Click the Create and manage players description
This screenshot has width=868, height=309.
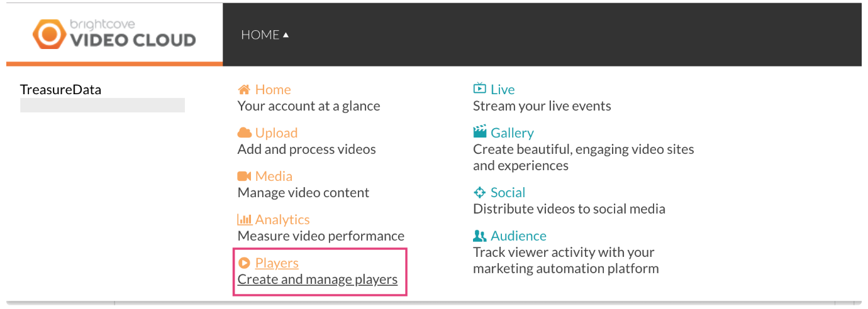click(x=318, y=279)
